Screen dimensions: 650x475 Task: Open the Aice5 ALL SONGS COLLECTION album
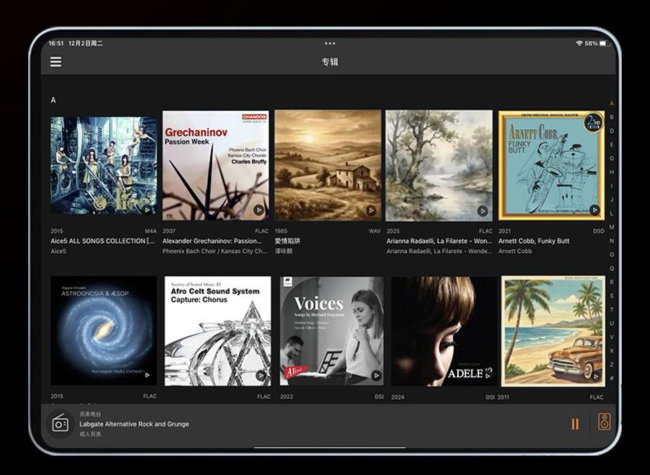[x=104, y=165]
